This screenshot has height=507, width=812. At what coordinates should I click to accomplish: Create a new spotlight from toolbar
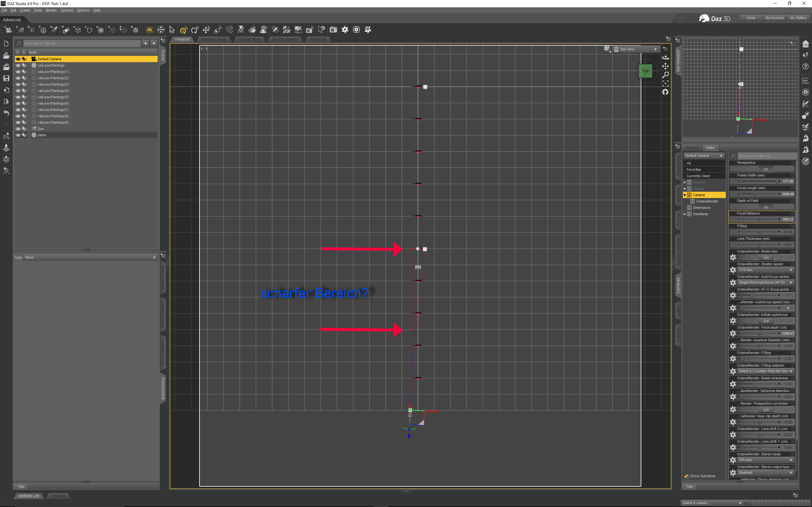click(54, 30)
